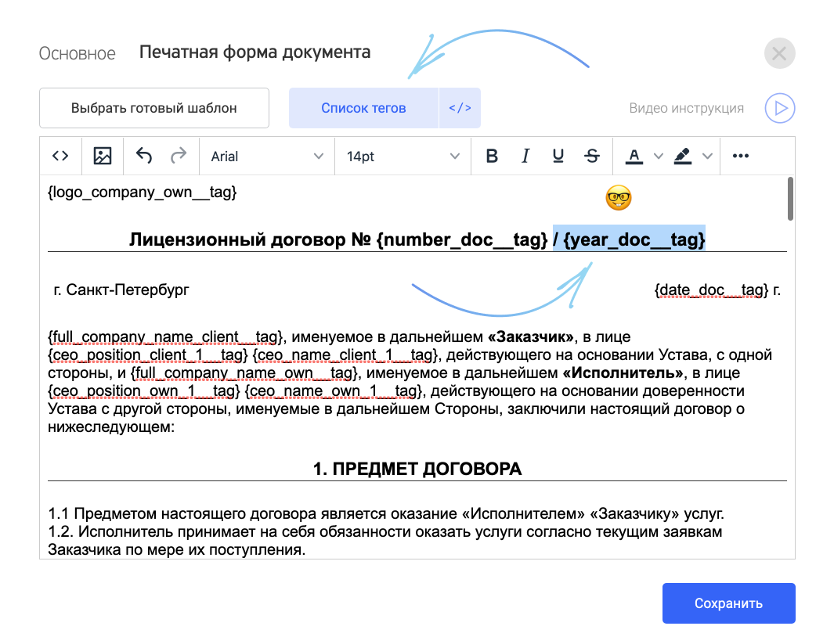Click the editor vertical scrollbar
Image resolution: width=834 pixels, height=644 pixels.
790,199
